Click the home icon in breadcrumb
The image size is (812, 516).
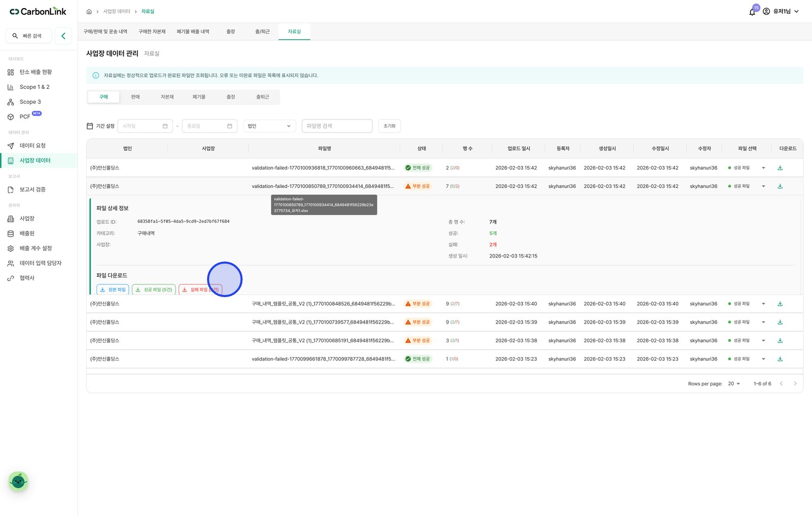(89, 11)
